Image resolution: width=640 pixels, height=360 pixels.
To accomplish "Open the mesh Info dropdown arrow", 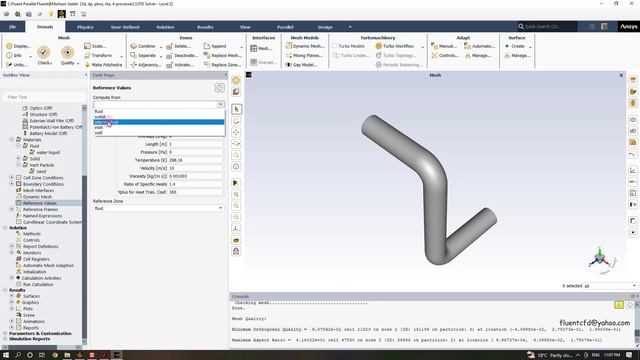I will pyautogui.click(x=30, y=56).
